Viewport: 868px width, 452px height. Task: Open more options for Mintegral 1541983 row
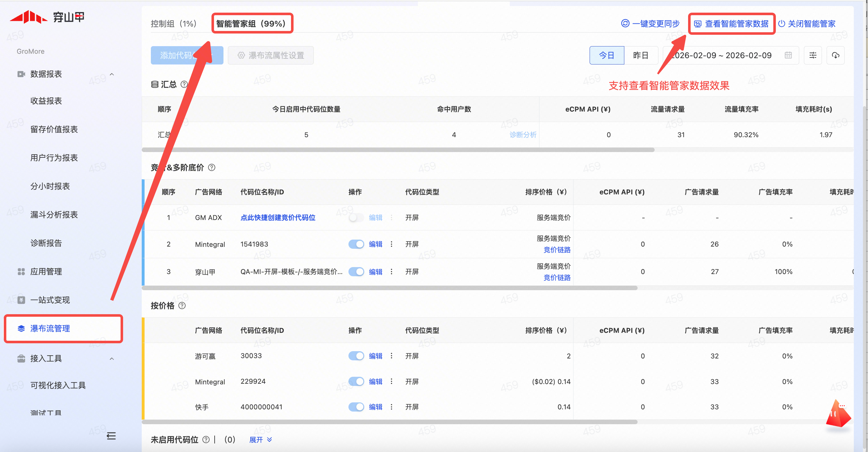pos(391,244)
